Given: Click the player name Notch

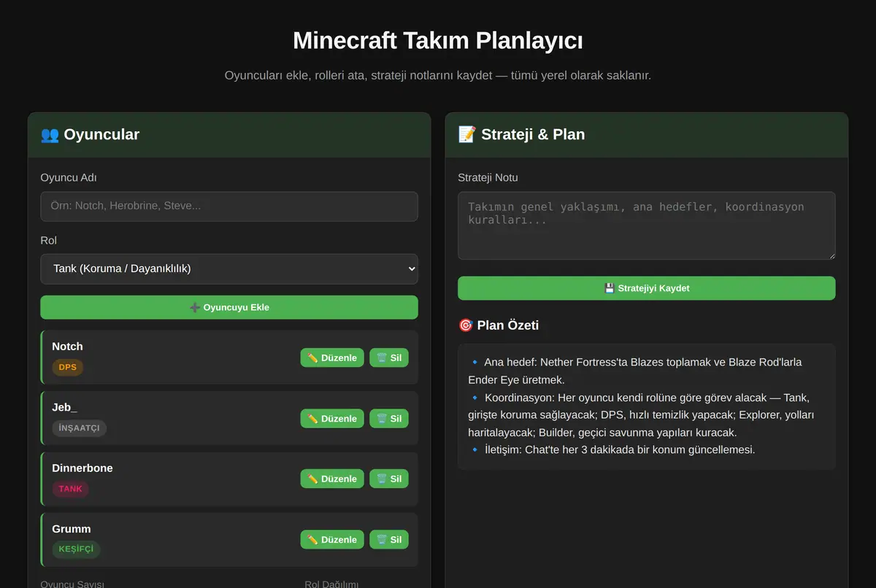Looking at the screenshot, I should (x=67, y=347).
